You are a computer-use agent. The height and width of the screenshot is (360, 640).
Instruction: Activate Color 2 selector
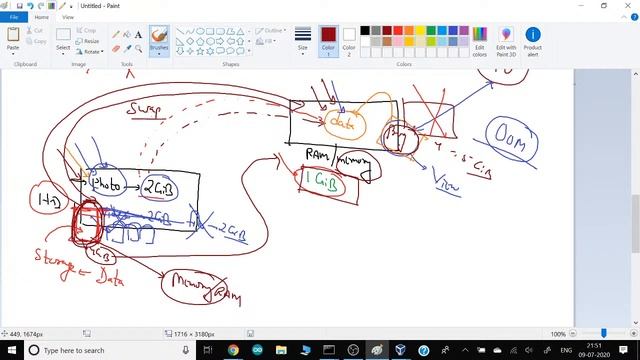[349, 41]
